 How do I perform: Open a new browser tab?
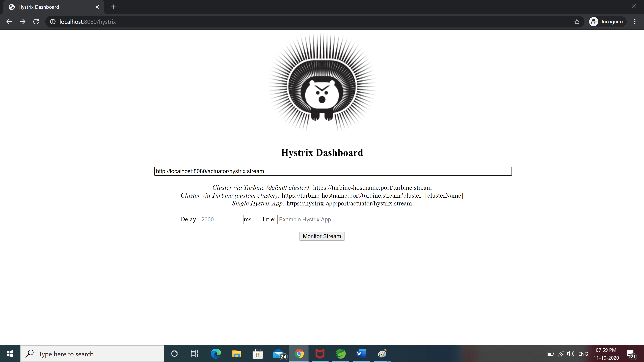[x=113, y=7]
